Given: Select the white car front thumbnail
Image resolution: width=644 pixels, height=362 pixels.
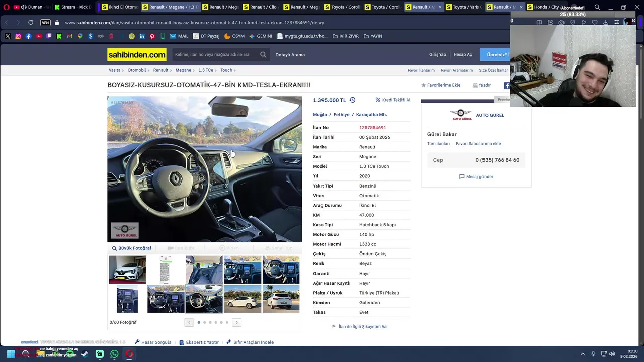Looking at the screenshot, I should [x=127, y=269].
